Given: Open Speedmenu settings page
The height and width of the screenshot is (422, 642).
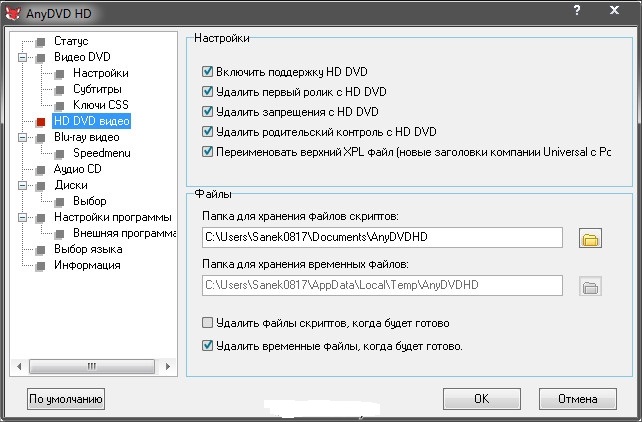Looking at the screenshot, I should pyautogui.click(x=102, y=153).
